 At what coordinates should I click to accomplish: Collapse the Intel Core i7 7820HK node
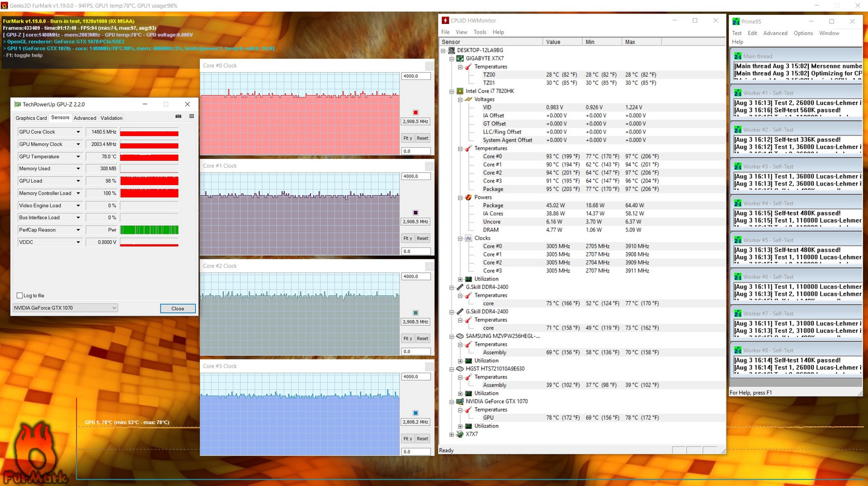coord(452,91)
